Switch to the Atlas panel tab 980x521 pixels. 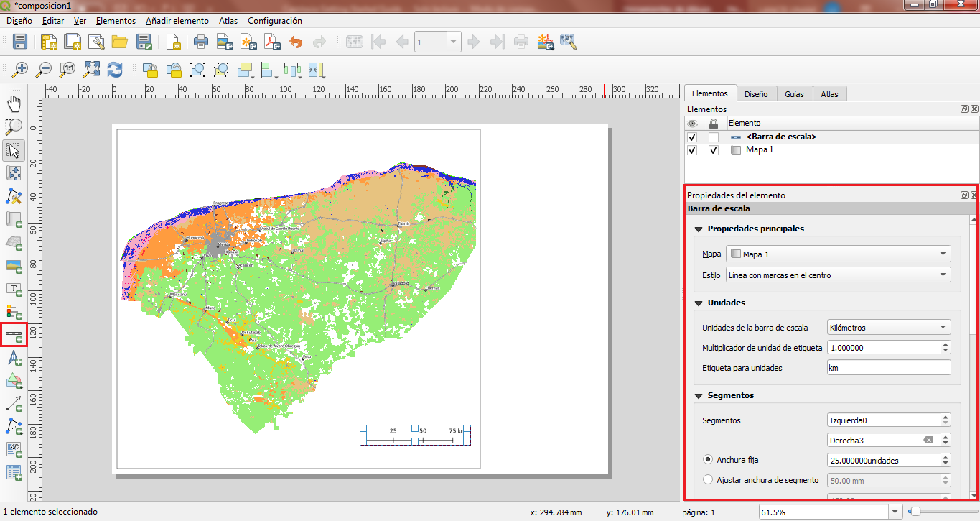coord(829,93)
